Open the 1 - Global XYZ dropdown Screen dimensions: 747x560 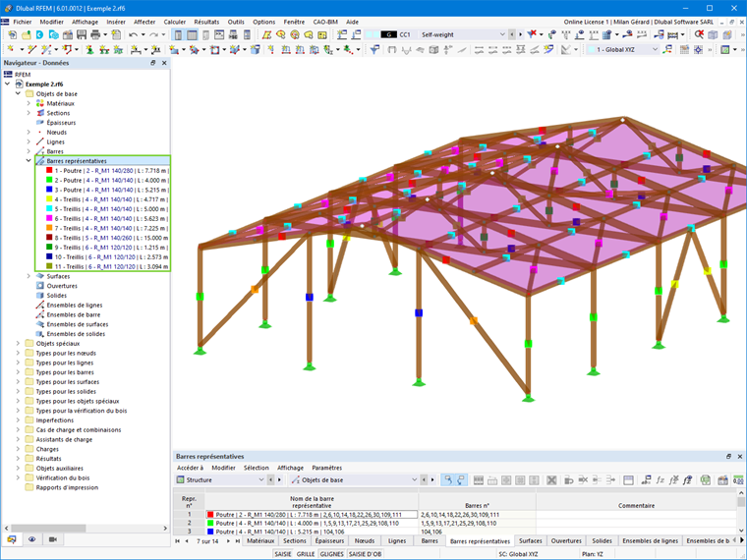[x=655, y=49]
